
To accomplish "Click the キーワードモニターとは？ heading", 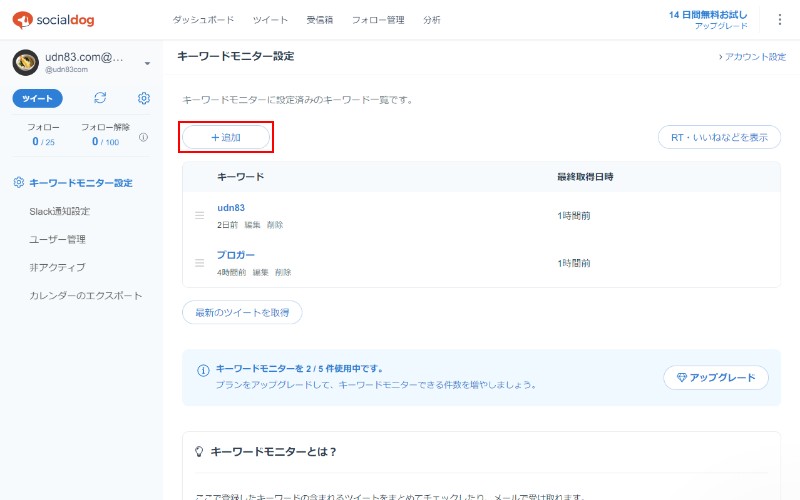I will tap(273, 452).
